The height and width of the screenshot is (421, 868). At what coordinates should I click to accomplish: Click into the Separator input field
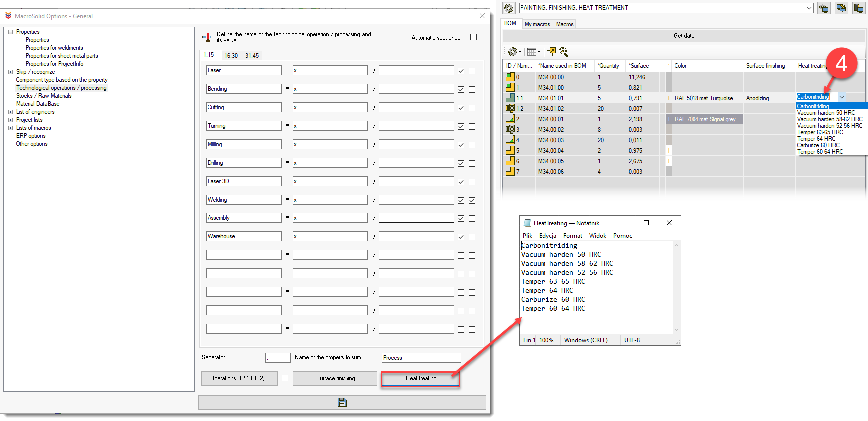[x=278, y=358]
